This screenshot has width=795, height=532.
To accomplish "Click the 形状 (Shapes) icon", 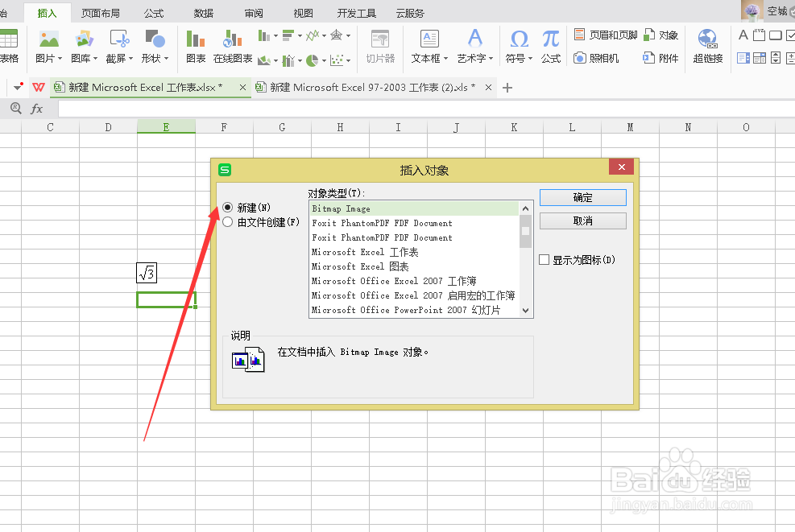I will pyautogui.click(x=155, y=39).
